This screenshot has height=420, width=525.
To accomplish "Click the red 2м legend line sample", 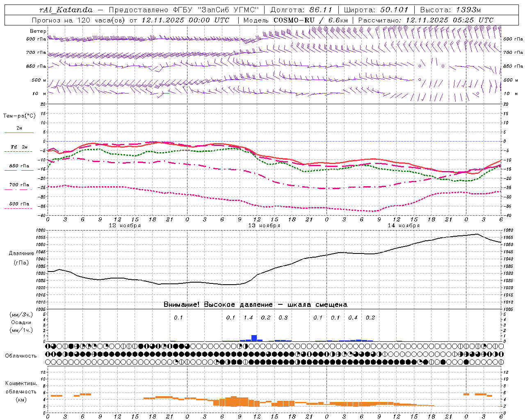I will tap(19, 132).
